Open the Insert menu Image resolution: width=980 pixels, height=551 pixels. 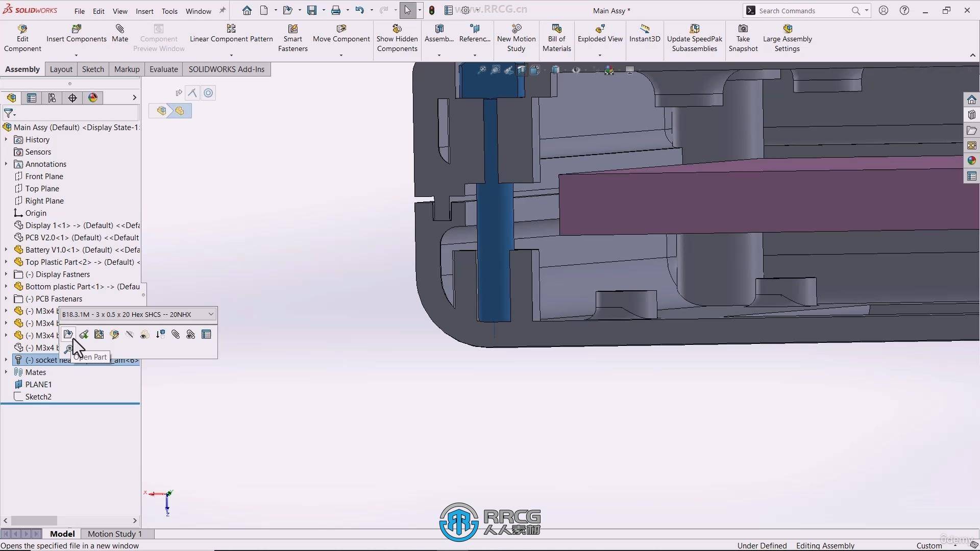[x=144, y=11]
